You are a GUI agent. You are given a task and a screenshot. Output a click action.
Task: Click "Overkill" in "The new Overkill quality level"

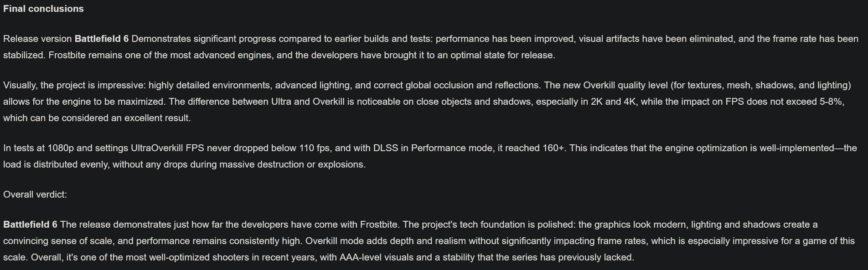click(x=599, y=85)
